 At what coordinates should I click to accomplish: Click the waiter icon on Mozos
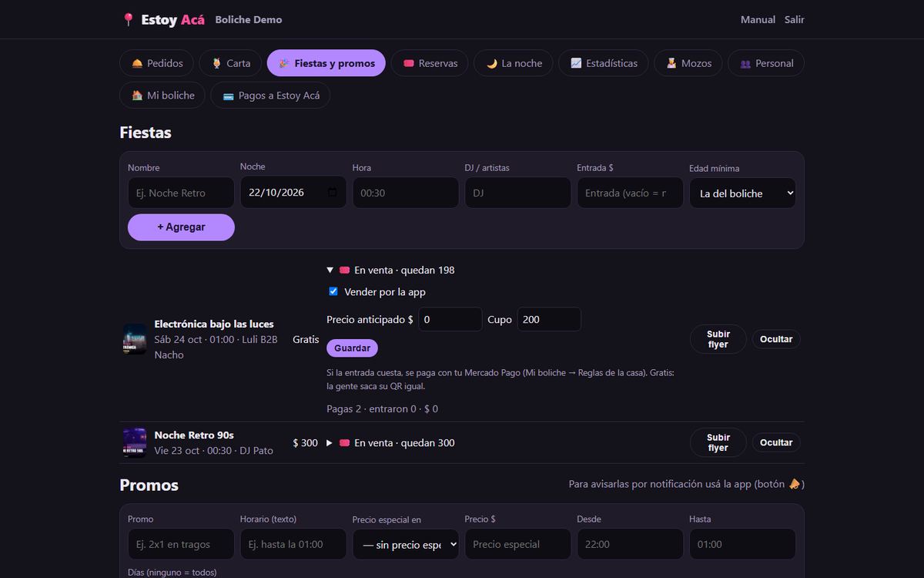(671, 63)
